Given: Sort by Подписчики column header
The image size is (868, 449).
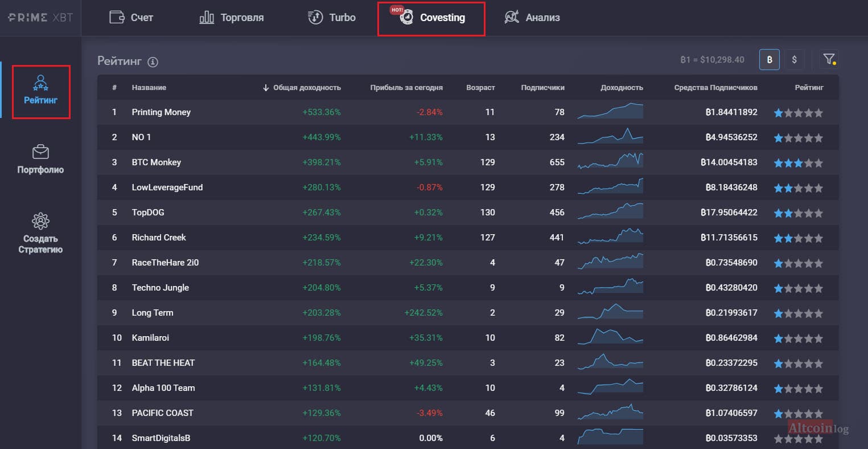Looking at the screenshot, I should 542,87.
